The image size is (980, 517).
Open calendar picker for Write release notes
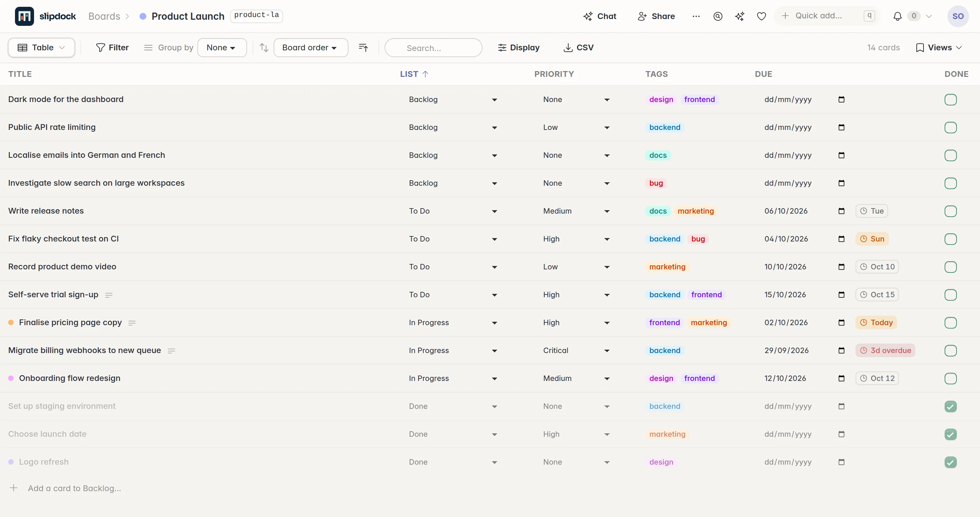click(x=841, y=211)
